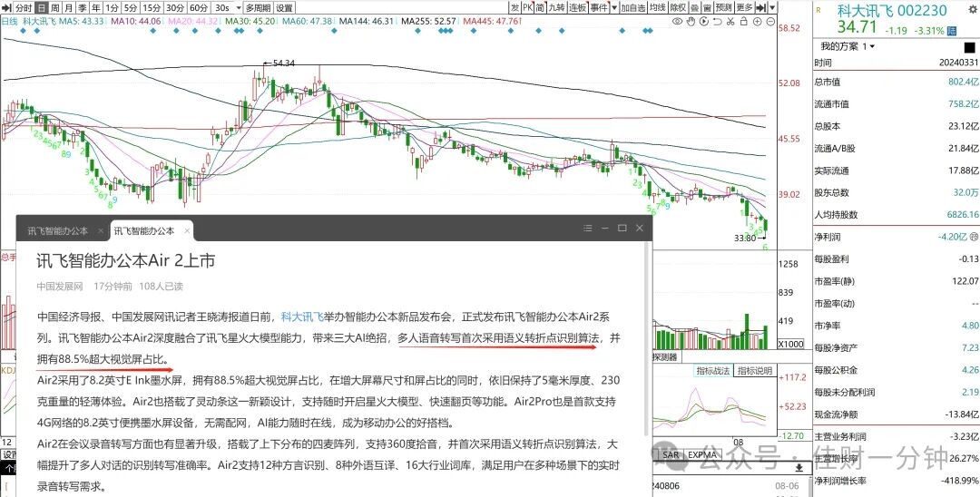Click the 事件 toolbar button
980x497 pixels.
[600, 8]
